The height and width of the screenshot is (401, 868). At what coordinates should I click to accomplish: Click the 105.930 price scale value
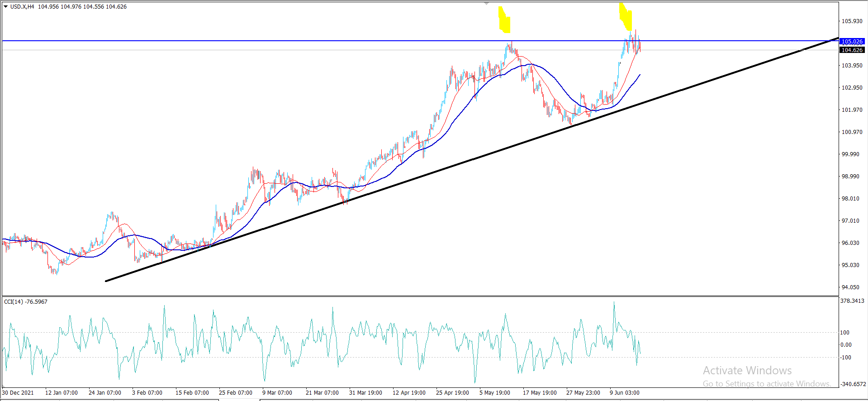(852, 21)
